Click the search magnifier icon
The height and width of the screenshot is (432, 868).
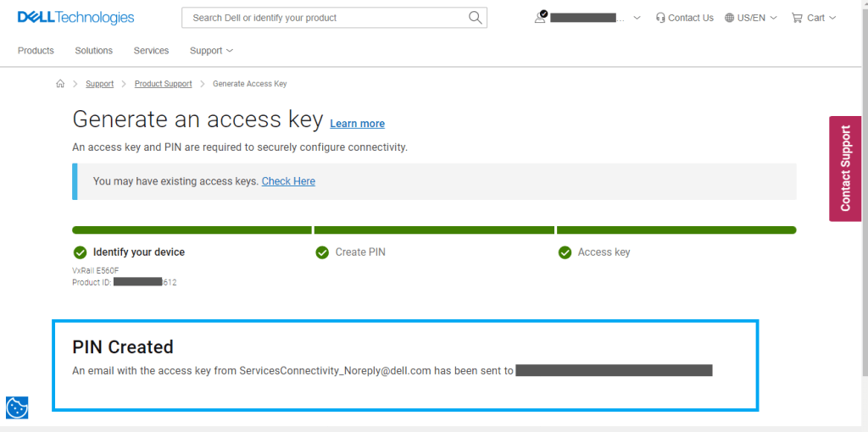coord(476,17)
